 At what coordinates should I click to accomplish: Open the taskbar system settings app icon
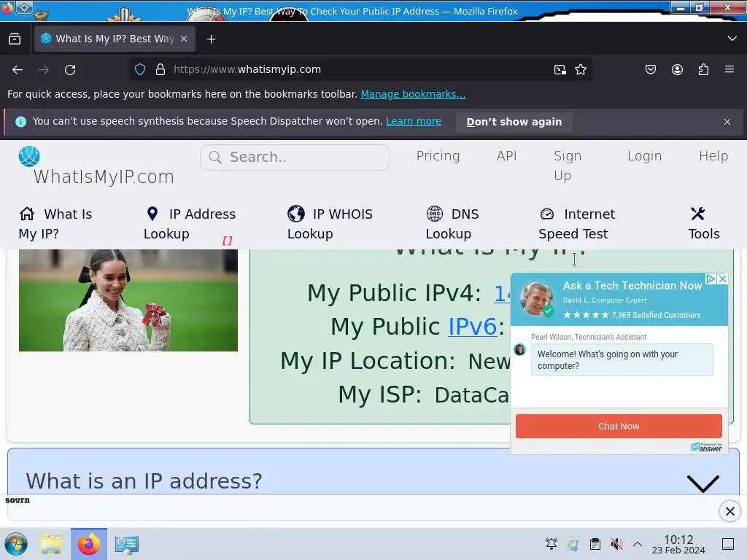click(127, 544)
